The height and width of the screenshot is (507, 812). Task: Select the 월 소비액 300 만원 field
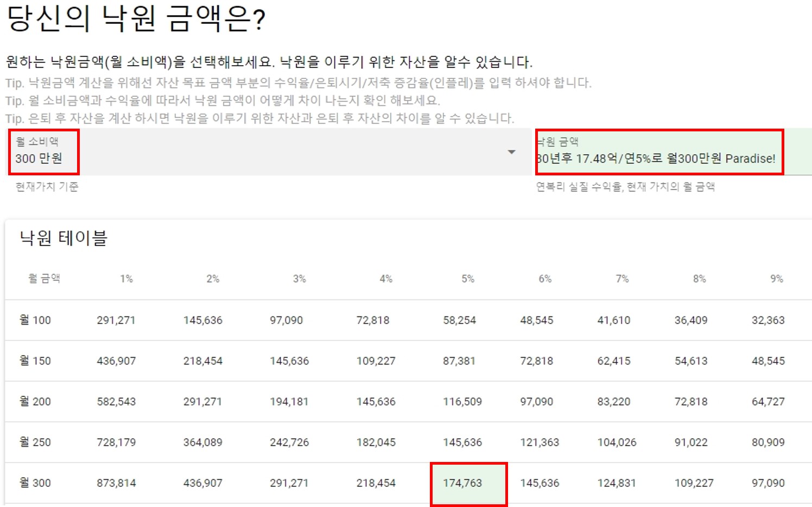[269, 152]
